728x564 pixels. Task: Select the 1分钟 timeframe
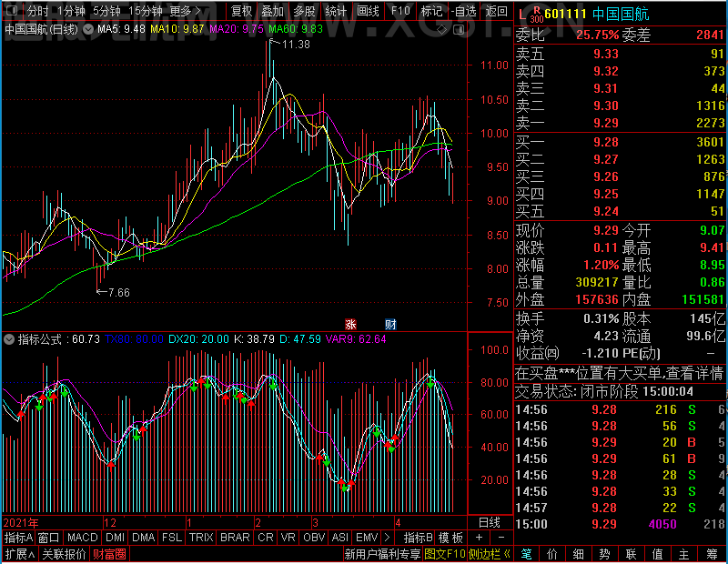pyautogui.click(x=71, y=11)
